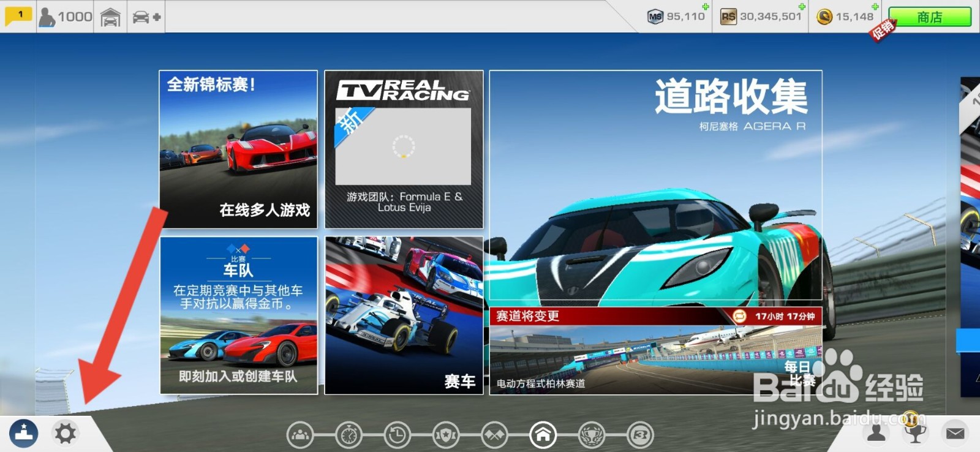Tap the 在线多人游戏 label

(265, 210)
